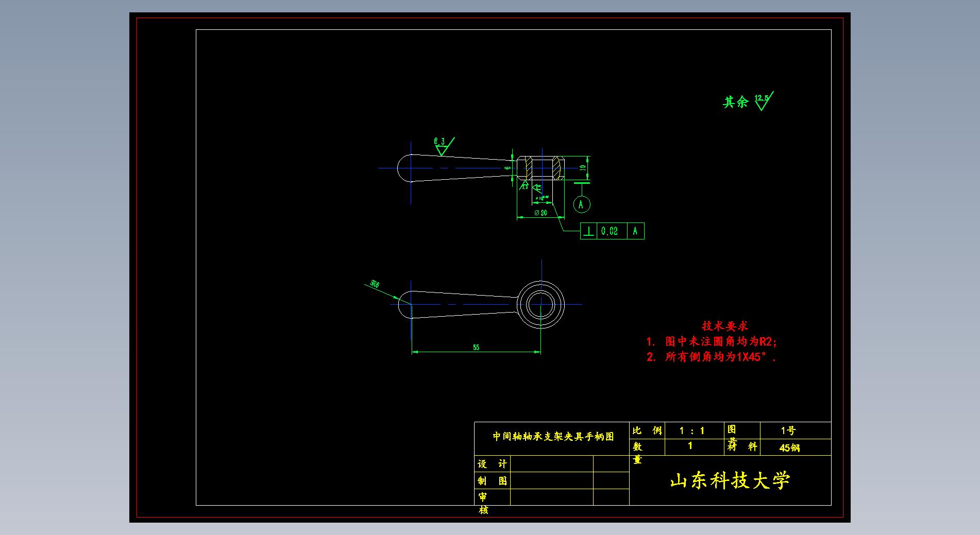Viewport: 980px width, 535px height.
Task: Click the 6.3 surface roughness symbol
Action: 443,146
